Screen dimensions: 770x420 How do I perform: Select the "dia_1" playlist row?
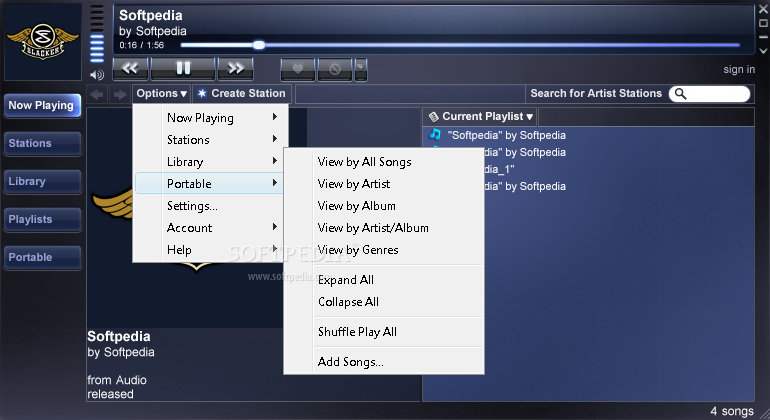[x=588, y=169]
